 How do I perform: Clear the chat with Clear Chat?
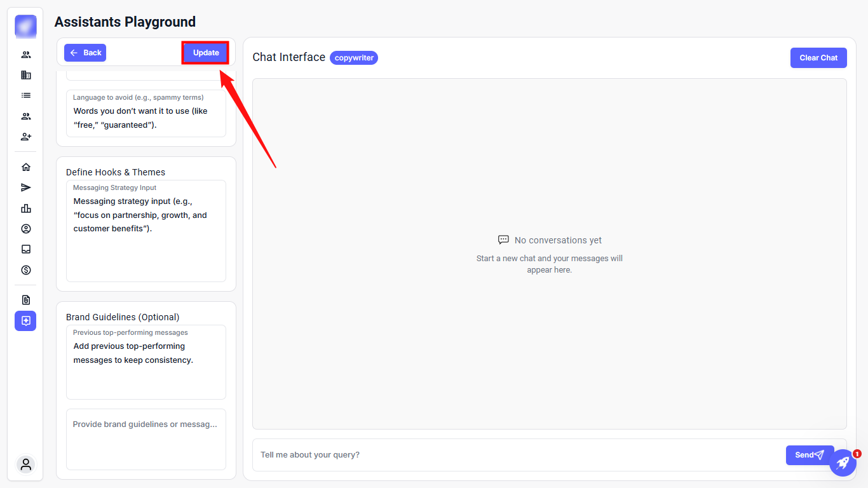pyautogui.click(x=818, y=58)
